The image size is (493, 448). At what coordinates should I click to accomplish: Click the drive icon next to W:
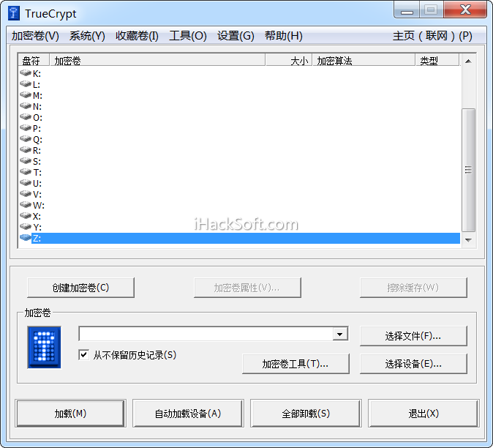tap(25, 205)
